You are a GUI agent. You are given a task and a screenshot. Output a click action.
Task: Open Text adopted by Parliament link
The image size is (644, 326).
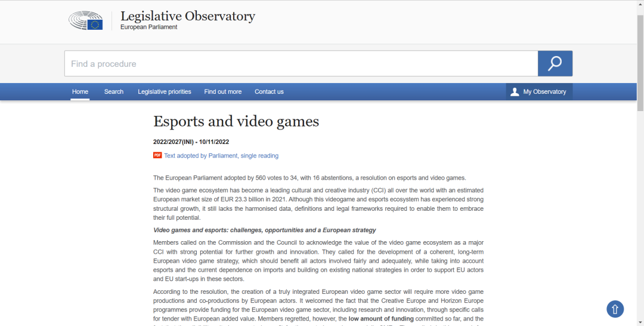pyautogui.click(x=221, y=156)
